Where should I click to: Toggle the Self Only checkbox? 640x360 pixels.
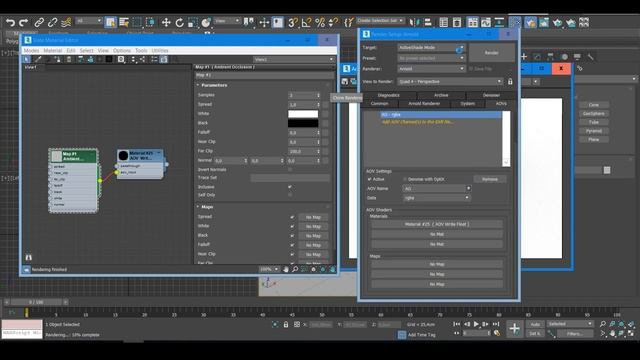(290, 195)
